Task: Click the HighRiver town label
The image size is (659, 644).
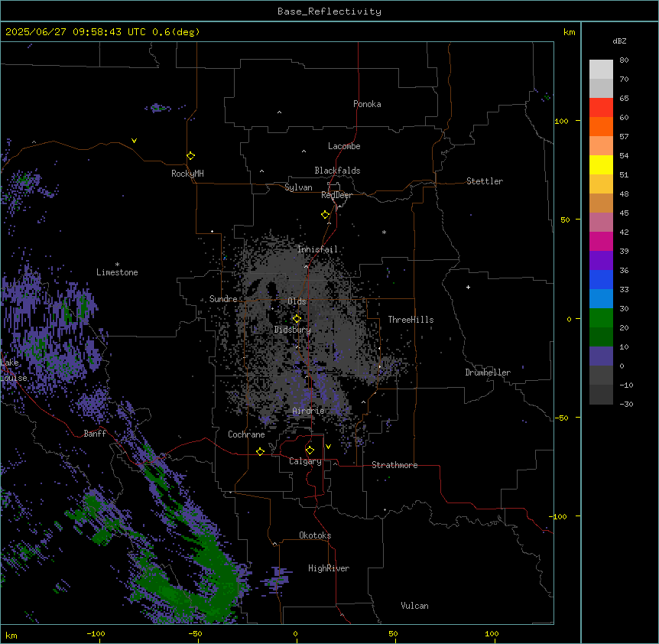Action: pos(329,568)
